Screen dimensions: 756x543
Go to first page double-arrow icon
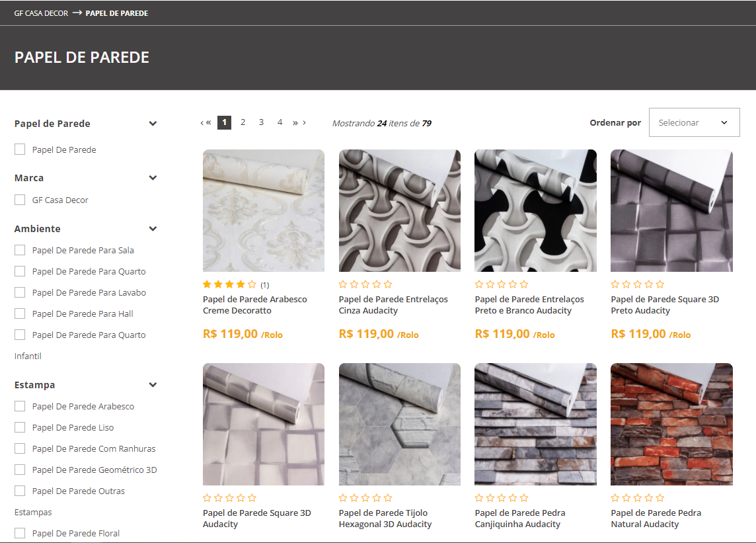208,122
